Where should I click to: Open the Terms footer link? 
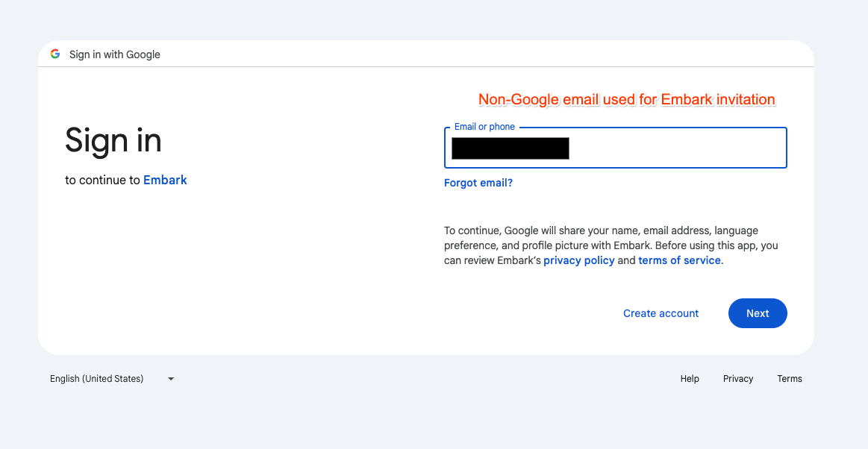click(x=790, y=379)
